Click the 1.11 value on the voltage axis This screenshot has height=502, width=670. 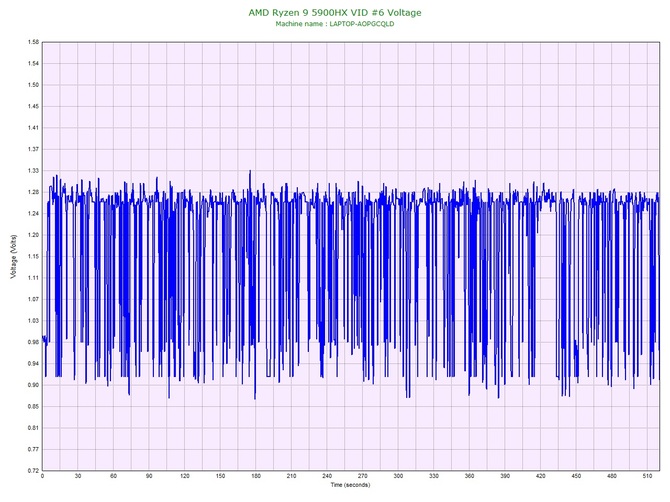click(33, 278)
